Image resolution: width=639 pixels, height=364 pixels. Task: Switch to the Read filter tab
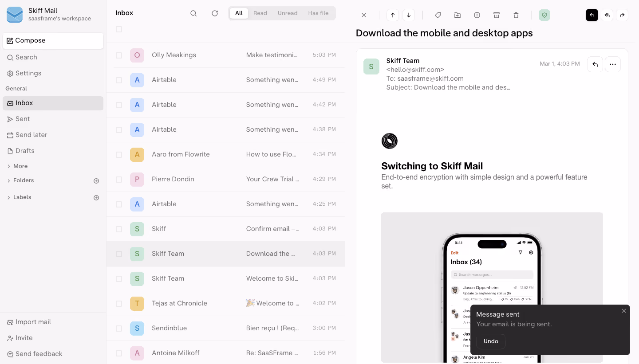tap(260, 13)
